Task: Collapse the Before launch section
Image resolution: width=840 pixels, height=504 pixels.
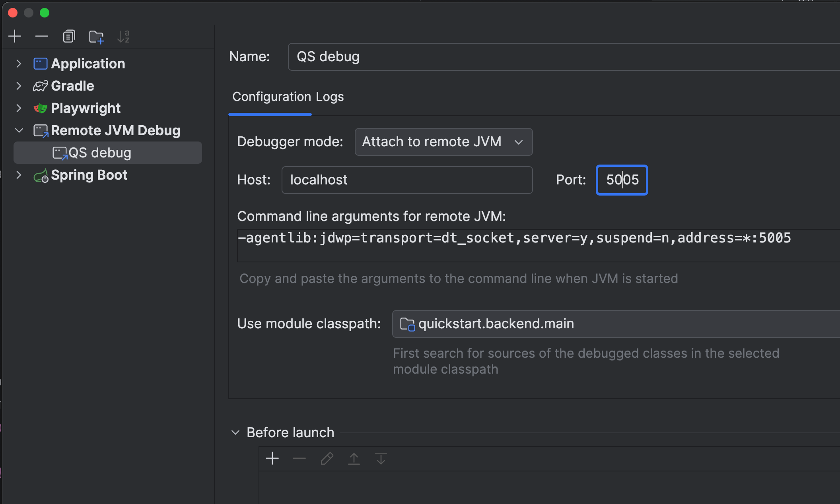Action: click(235, 432)
